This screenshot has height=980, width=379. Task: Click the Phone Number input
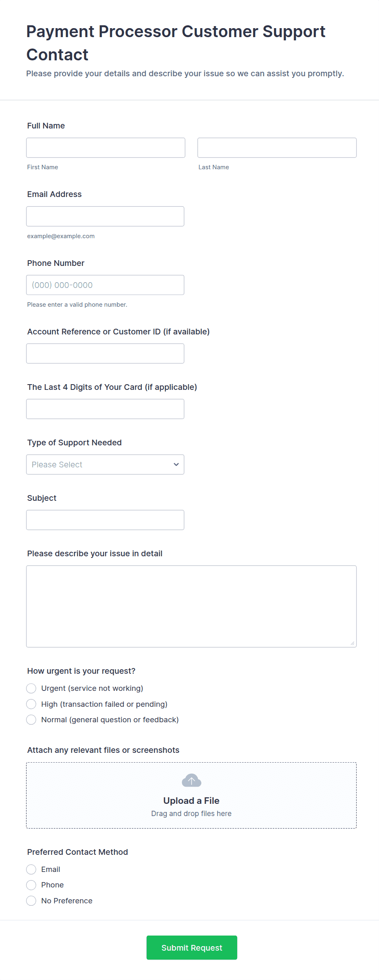click(x=105, y=285)
